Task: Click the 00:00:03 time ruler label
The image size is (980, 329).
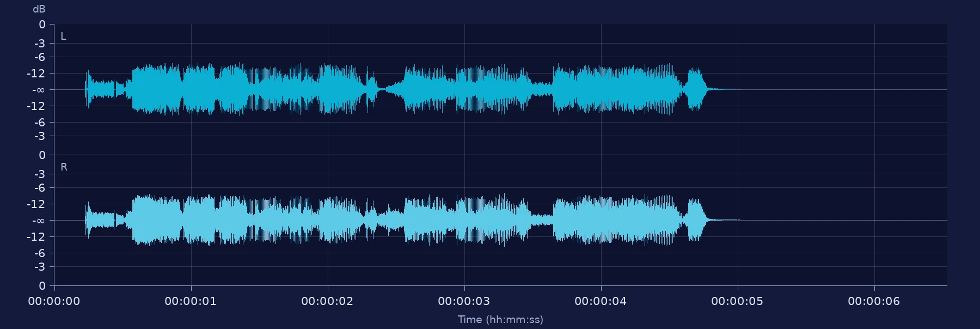Action: (464, 301)
